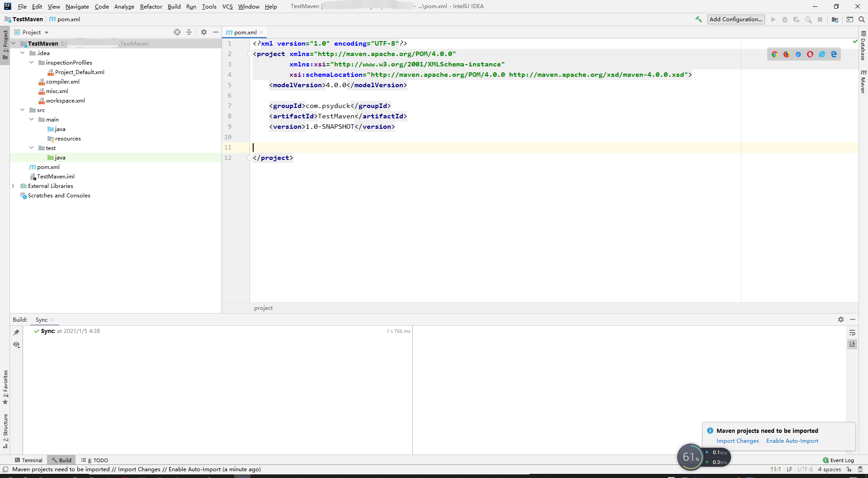Open the Refactor menu

tap(151, 6)
